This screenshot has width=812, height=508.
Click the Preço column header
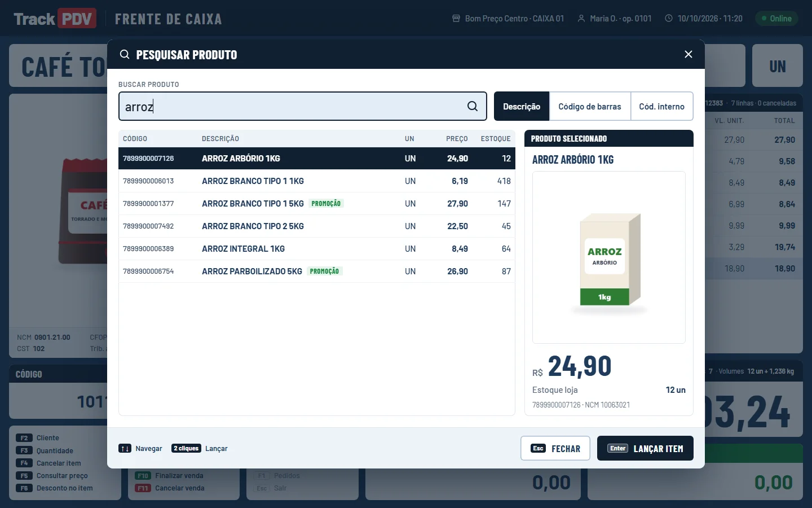pos(457,139)
